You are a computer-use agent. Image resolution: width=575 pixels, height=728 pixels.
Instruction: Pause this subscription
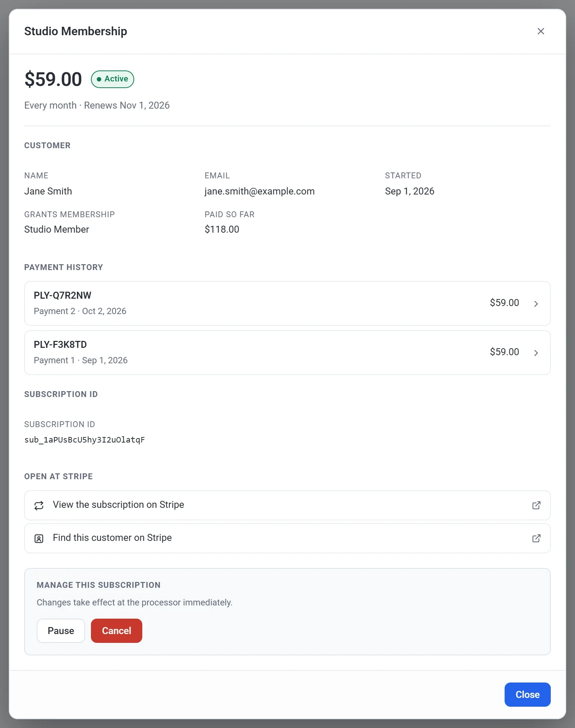(x=61, y=631)
